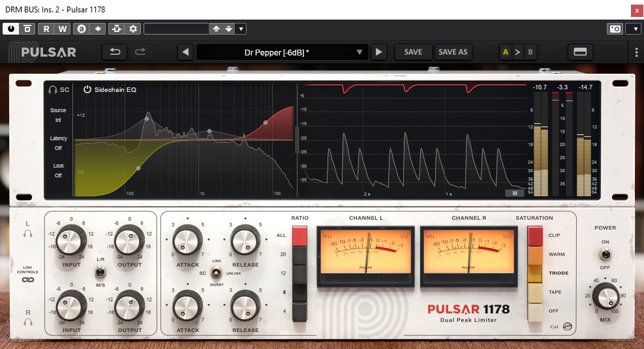The width and height of the screenshot is (644, 349).
Task: Click the SAVE AS preset button
Action: coord(453,52)
